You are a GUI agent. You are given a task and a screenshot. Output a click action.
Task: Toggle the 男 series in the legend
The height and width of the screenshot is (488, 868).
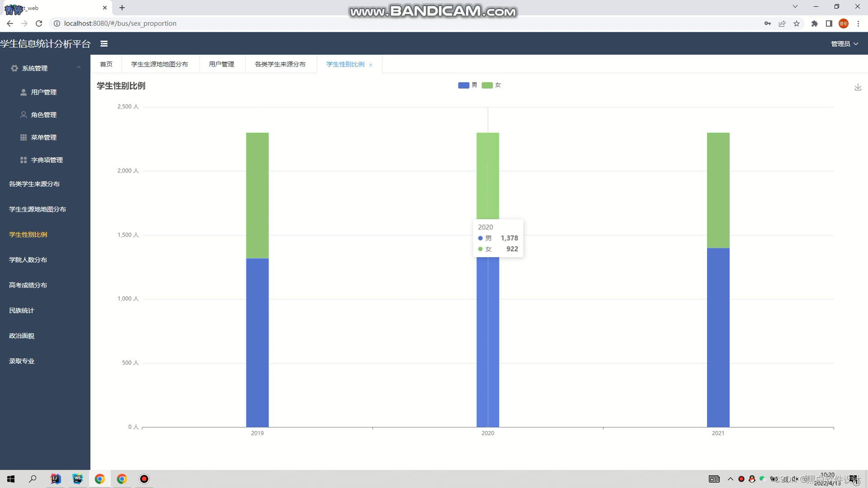pos(467,85)
